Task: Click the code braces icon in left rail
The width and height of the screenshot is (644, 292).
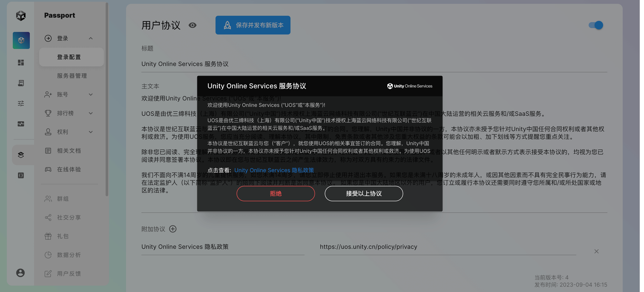Action: 21,175
